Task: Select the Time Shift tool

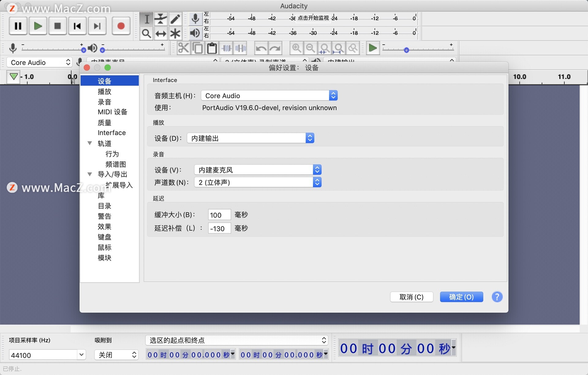Action: tap(161, 33)
